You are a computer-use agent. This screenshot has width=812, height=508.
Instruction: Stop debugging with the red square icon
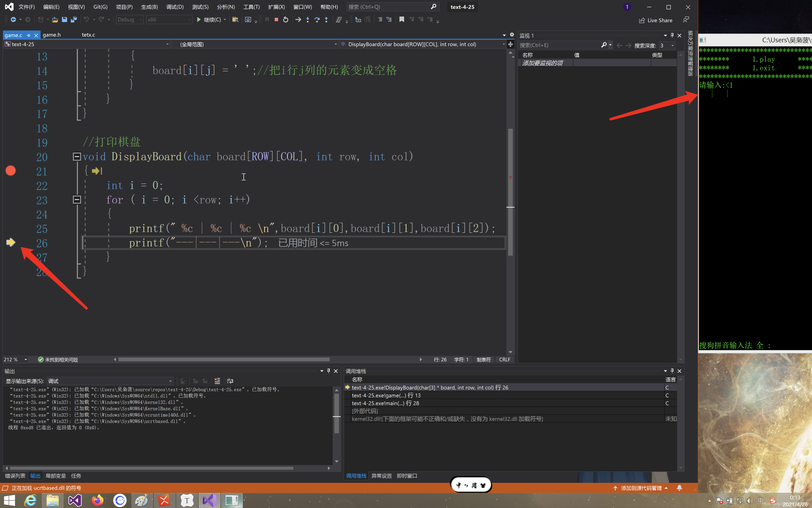[276, 20]
